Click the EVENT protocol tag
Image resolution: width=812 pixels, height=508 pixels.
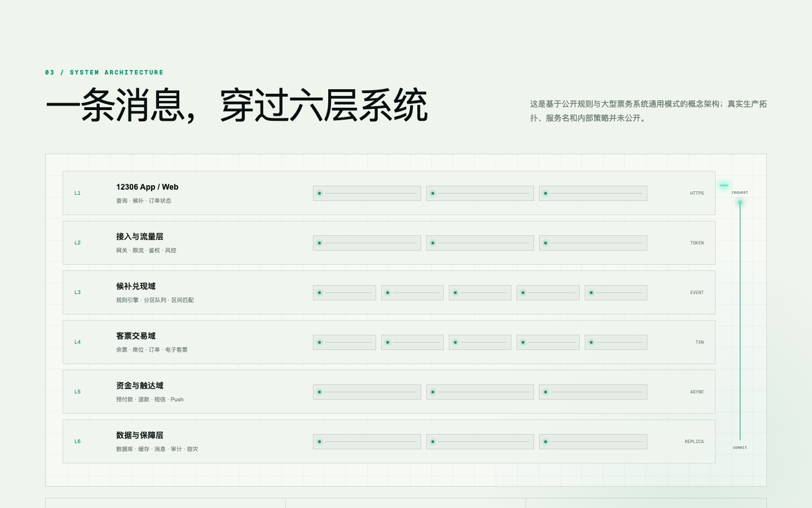[697, 292]
